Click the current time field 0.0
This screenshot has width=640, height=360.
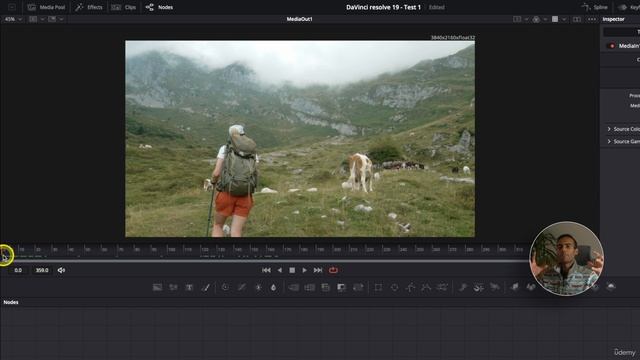pyautogui.click(x=18, y=270)
